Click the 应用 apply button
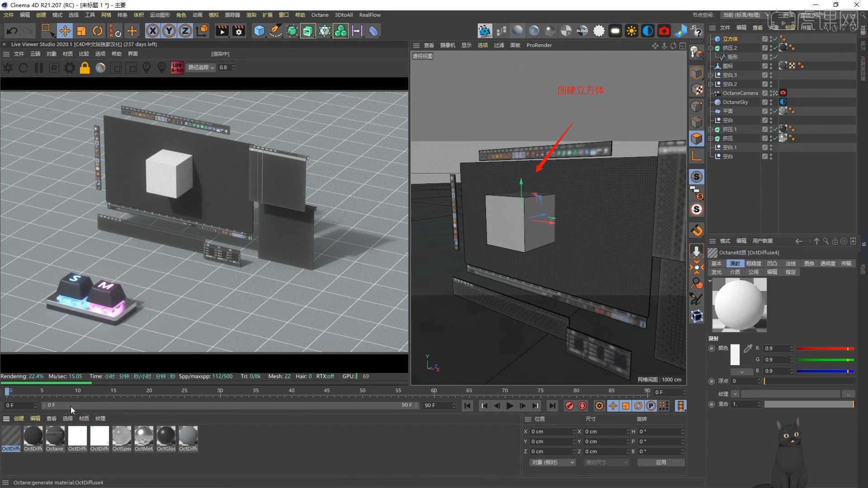Image resolution: width=868 pixels, height=488 pixels. (x=661, y=462)
